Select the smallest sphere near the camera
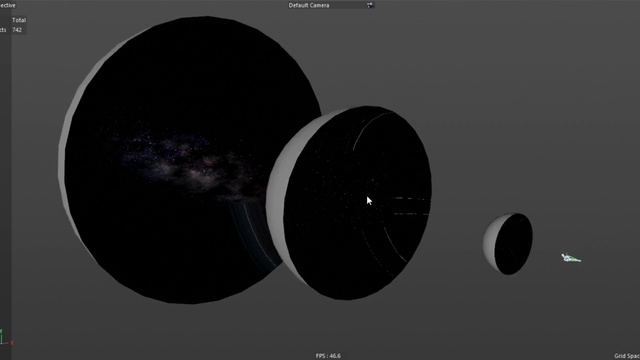 click(507, 243)
